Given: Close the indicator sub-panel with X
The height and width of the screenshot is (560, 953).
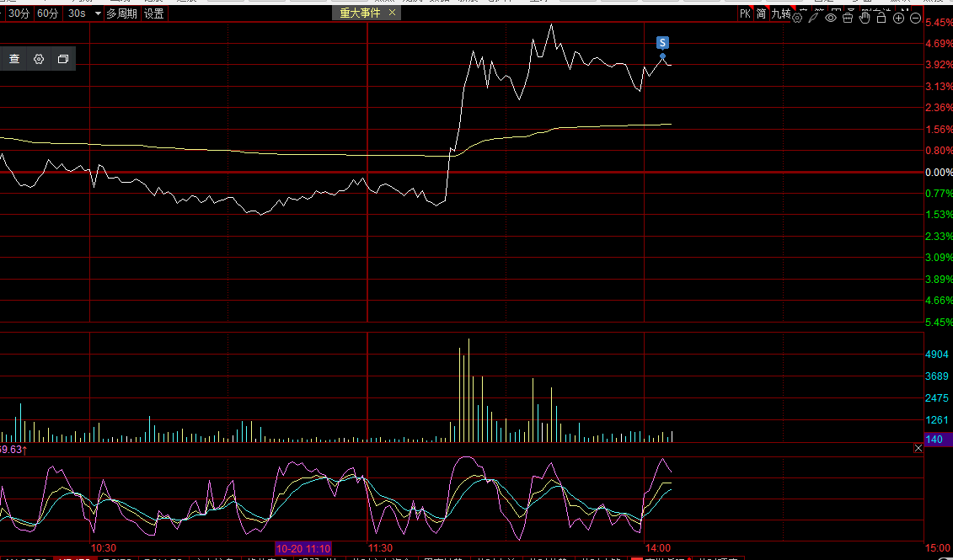Looking at the screenshot, I should (918, 448).
